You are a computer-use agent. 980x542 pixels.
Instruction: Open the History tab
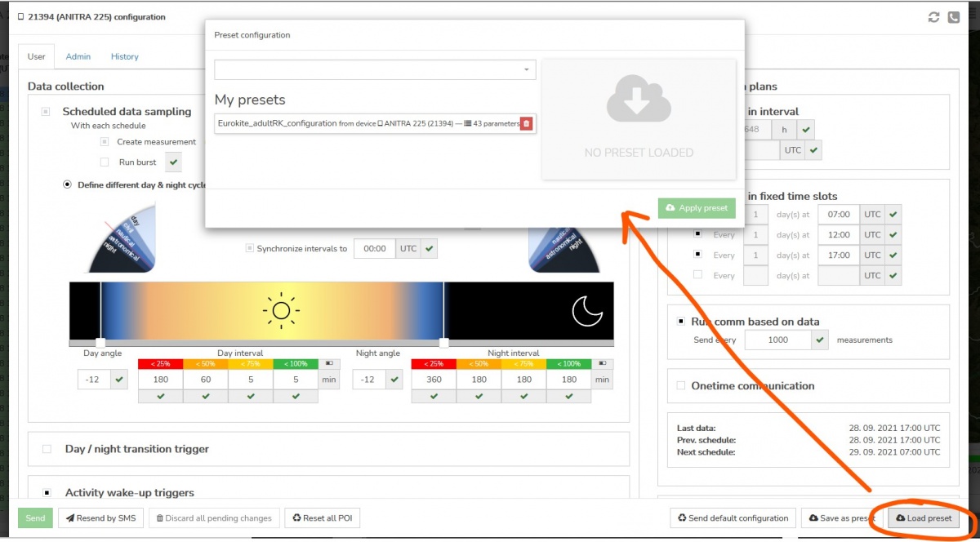click(125, 56)
